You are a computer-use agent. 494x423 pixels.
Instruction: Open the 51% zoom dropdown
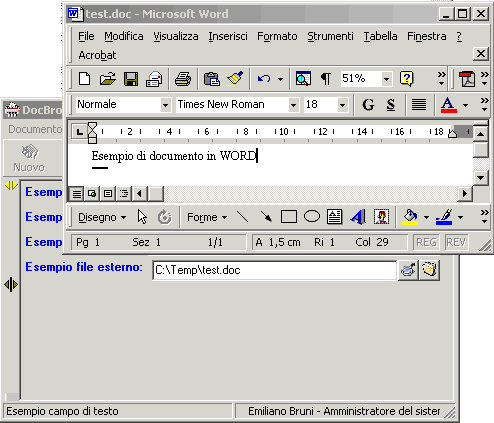(x=386, y=79)
